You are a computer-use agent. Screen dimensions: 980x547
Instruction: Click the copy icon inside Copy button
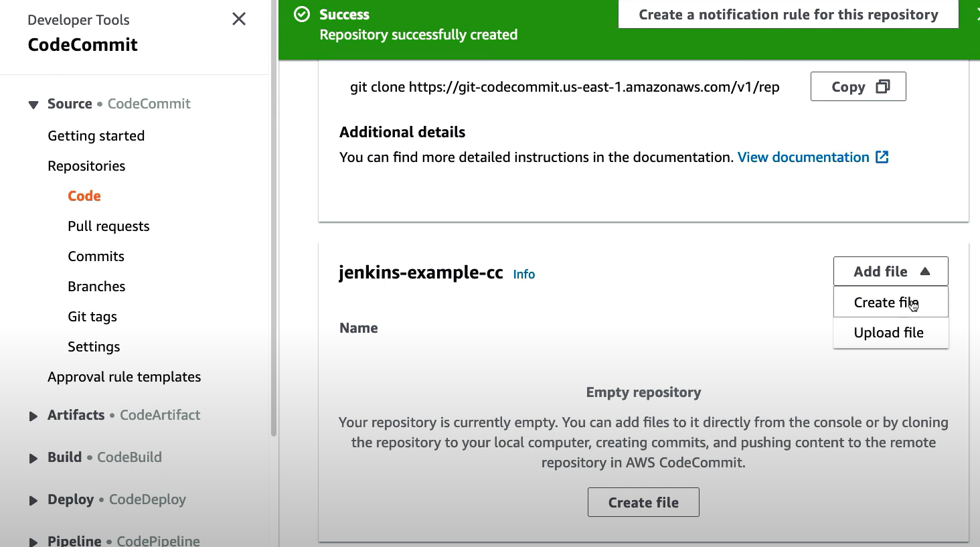(x=883, y=86)
